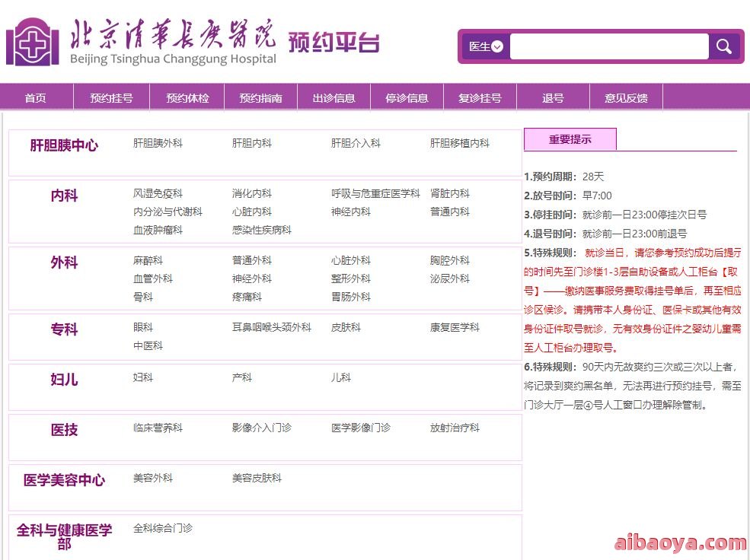
Task: Click the 普通外科 department link
Action: (251, 260)
